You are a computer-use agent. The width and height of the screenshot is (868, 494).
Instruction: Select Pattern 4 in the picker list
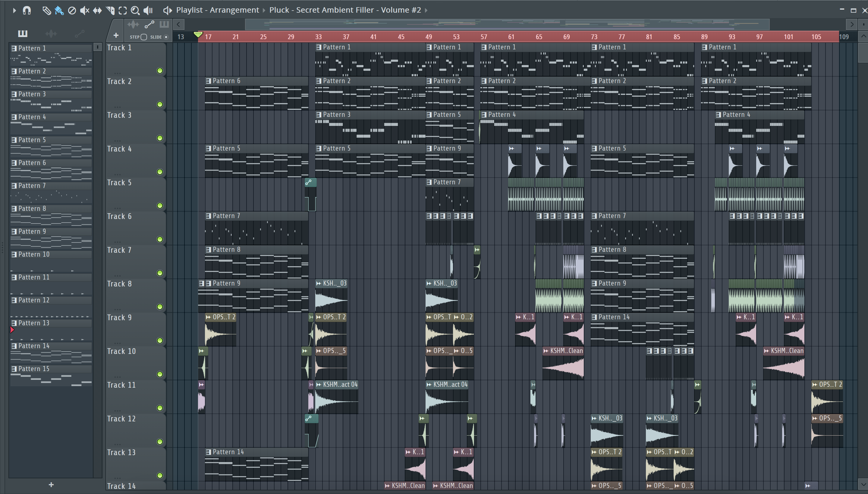pos(51,123)
